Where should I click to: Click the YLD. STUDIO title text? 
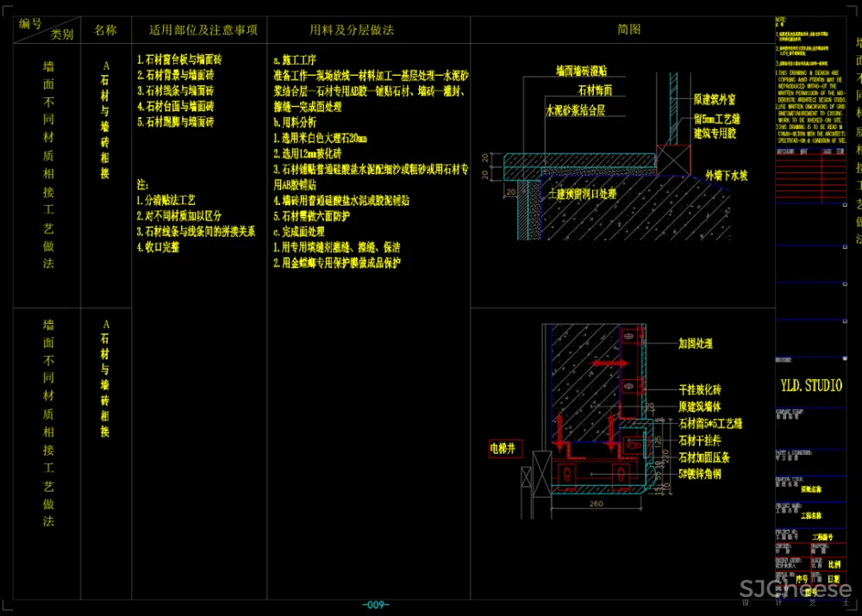(809, 386)
